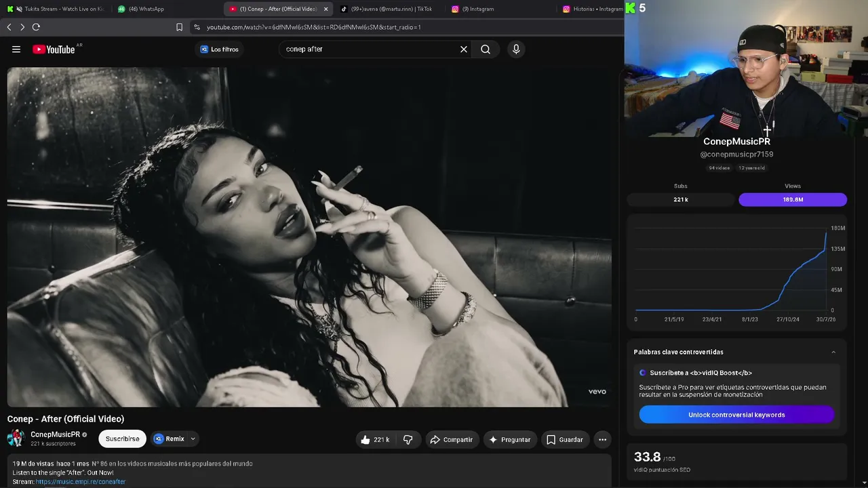868x488 pixels.
Task: Click the '12 years old' badge
Action: [751, 168]
